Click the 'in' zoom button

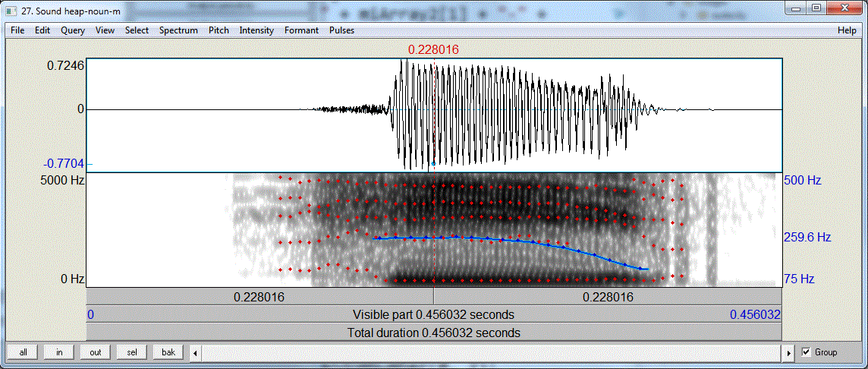pos(59,352)
